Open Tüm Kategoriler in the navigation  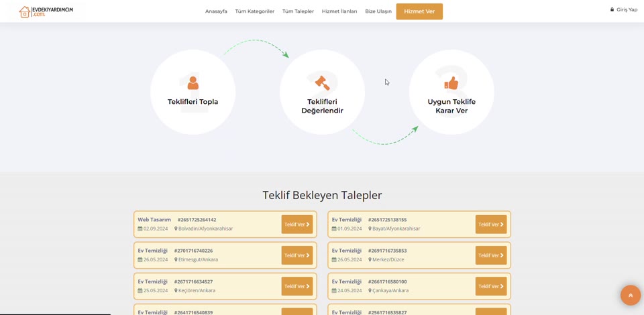[x=255, y=11]
